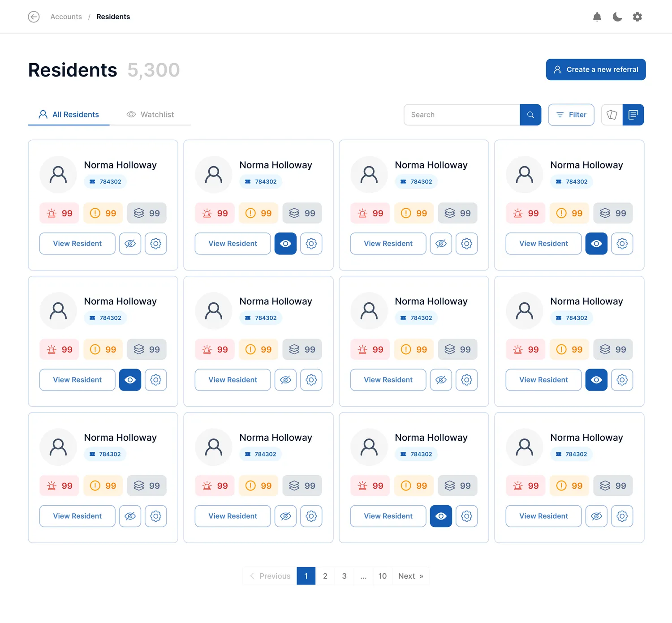Click orange warning 99 badge on first card

point(103,213)
